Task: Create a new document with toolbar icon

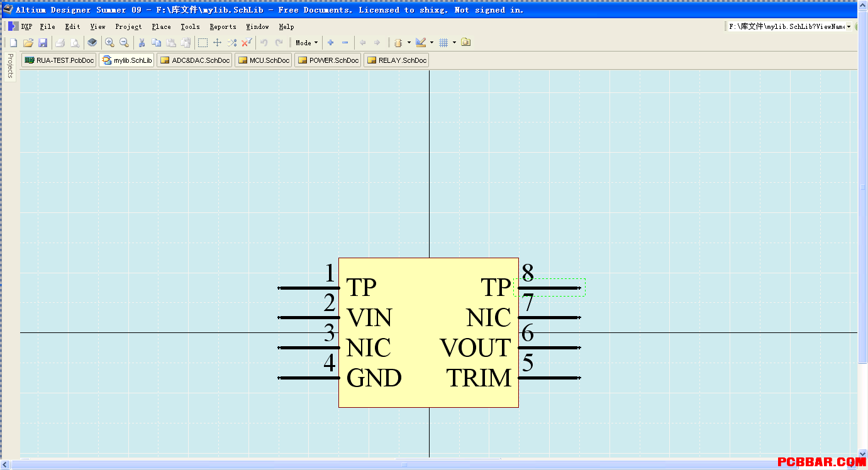Action: point(13,43)
